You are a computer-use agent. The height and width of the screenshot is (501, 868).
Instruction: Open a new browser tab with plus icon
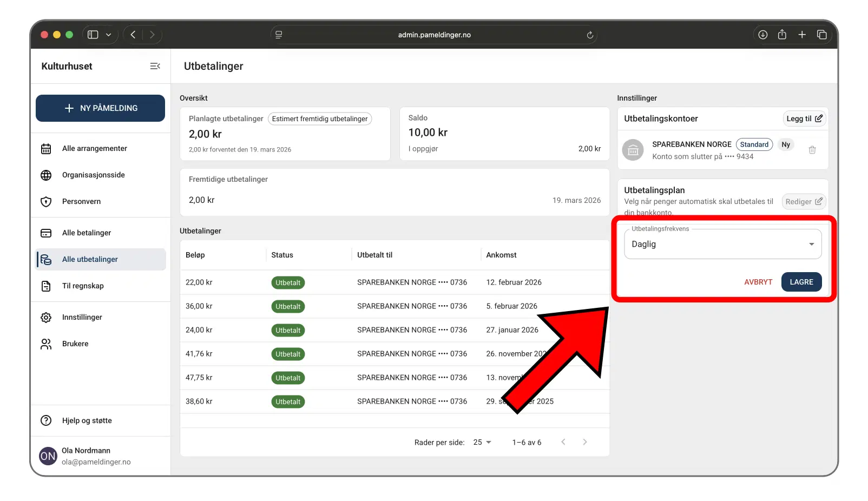pyautogui.click(x=802, y=35)
